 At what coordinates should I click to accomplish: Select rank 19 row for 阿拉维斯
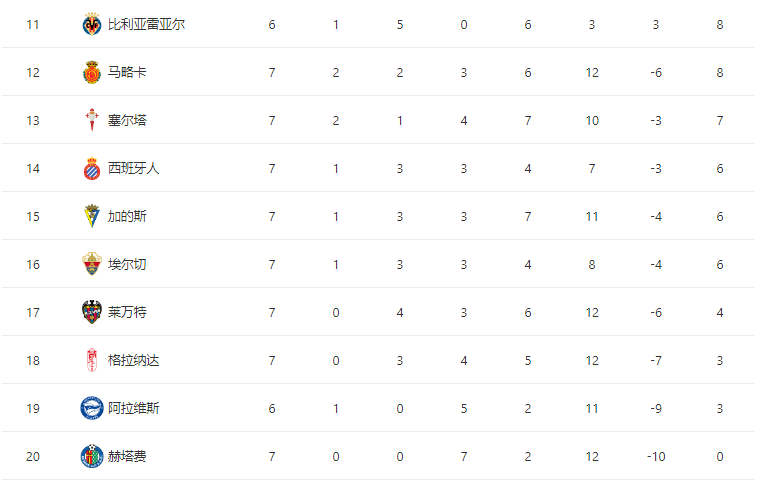coord(378,408)
